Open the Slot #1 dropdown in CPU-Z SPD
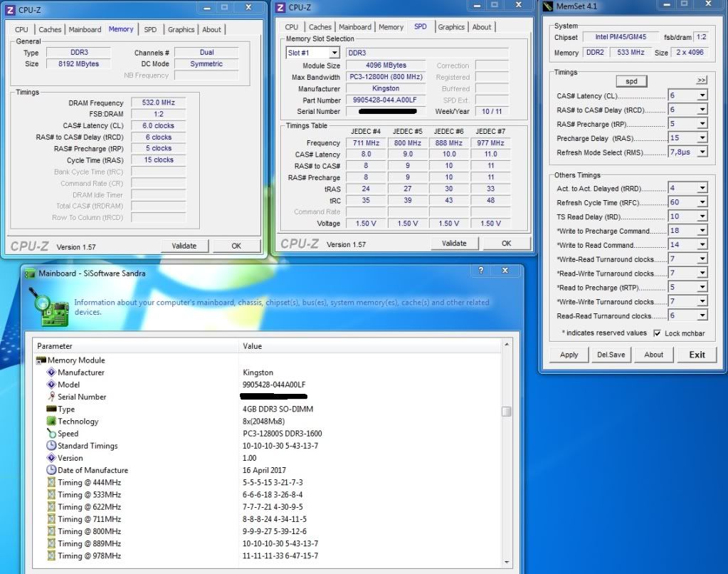The width and height of the screenshot is (728, 574). tap(334, 53)
